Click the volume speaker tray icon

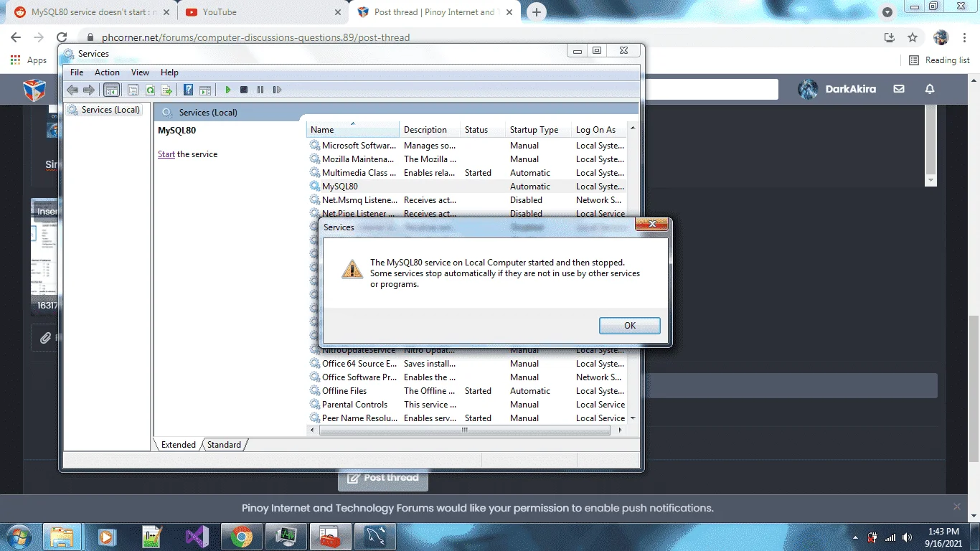(908, 537)
